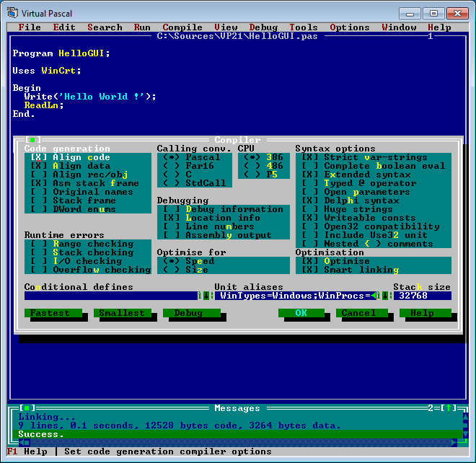Choose P5 as the CPU target
Image resolution: width=476 pixels, height=463 pixels.
coord(250,175)
